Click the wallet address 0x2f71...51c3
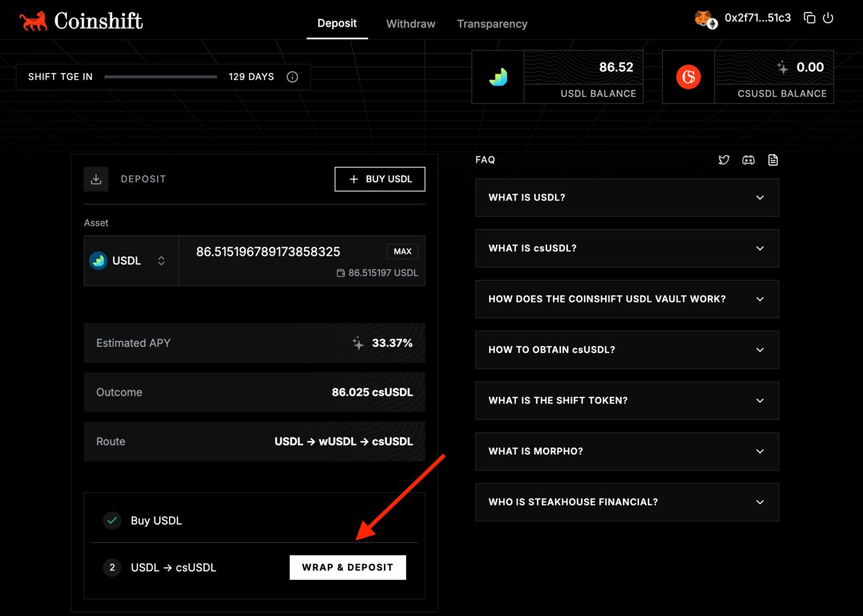 click(x=757, y=18)
